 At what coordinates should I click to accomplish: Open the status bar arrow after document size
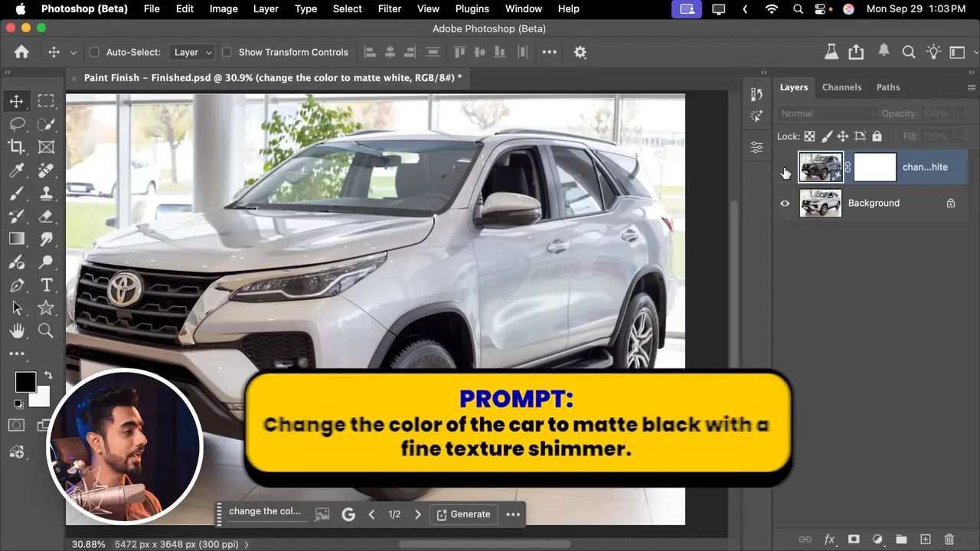(x=247, y=544)
